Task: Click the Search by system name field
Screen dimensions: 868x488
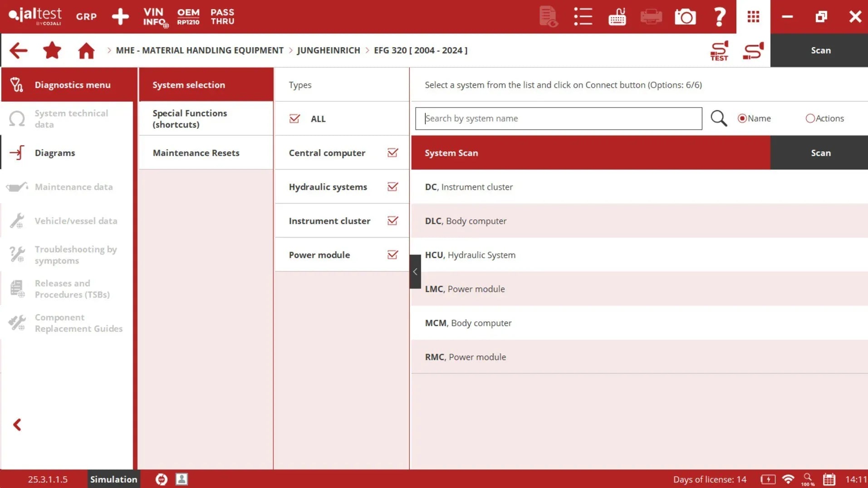Action: (558, 118)
